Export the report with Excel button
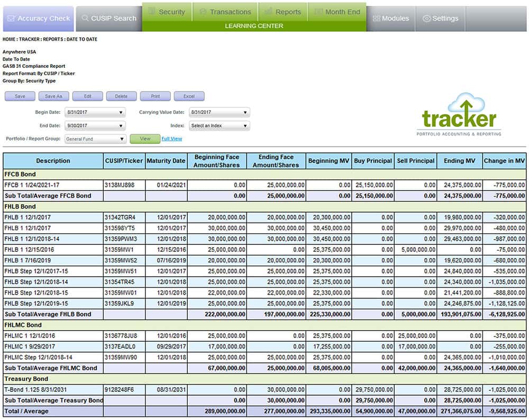 (189, 96)
